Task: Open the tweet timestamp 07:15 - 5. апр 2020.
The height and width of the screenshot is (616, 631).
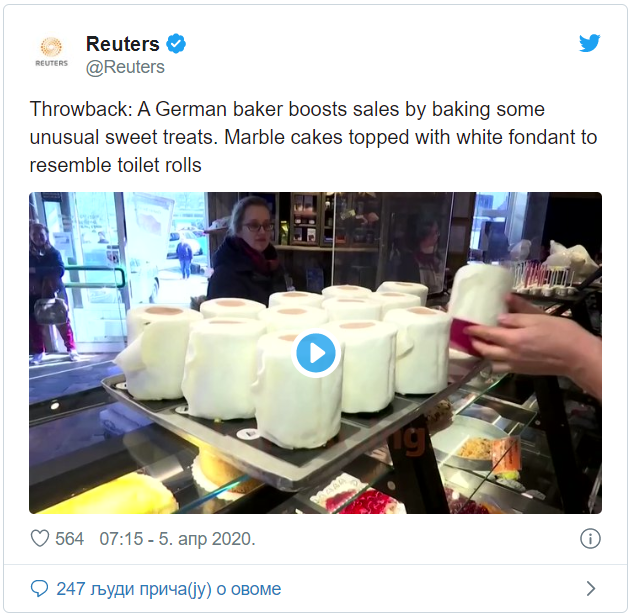Action: pos(177,538)
